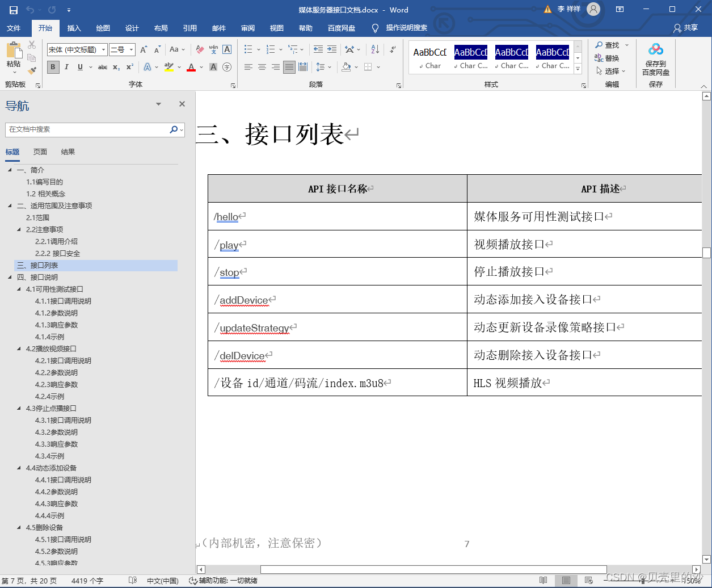
Task: Switch to Read Mode from the status bar
Action: pos(544,580)
